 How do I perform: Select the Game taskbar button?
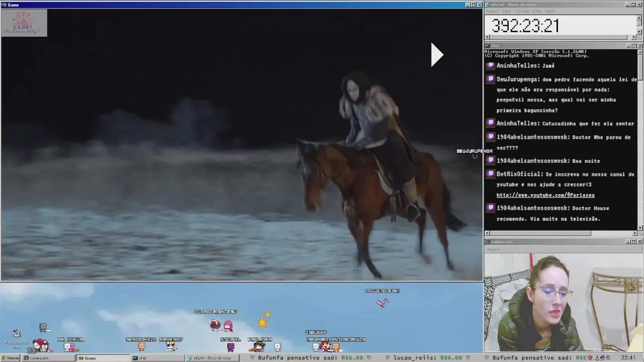[103, 358]
